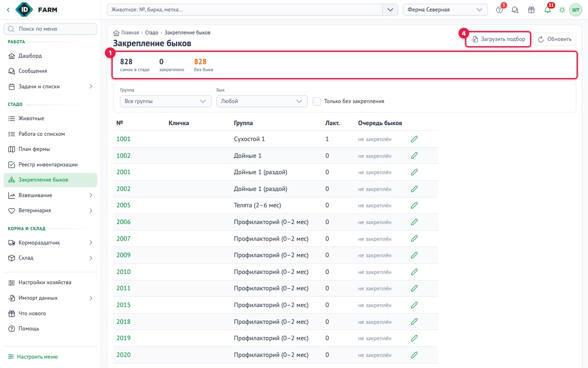Click 'Настроить меню' at sidebar bottom
588x368 pixels.
click(x=33, y=357)
